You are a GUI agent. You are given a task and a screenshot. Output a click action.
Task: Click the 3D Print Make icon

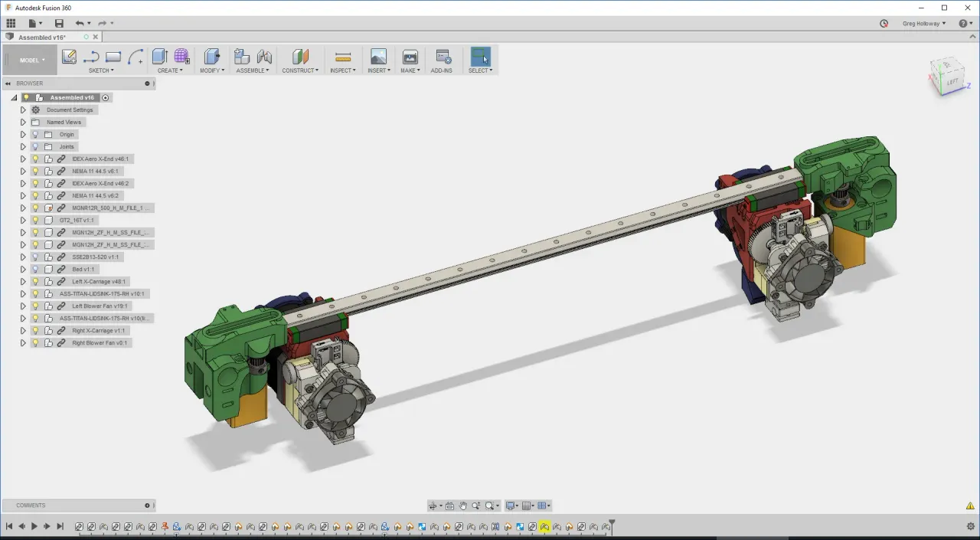pos(410,57)
